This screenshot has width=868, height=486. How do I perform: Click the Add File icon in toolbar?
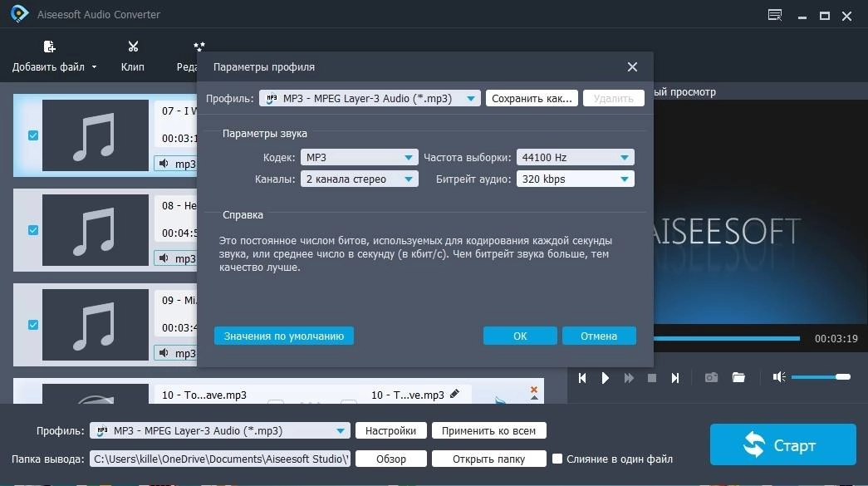49,47
